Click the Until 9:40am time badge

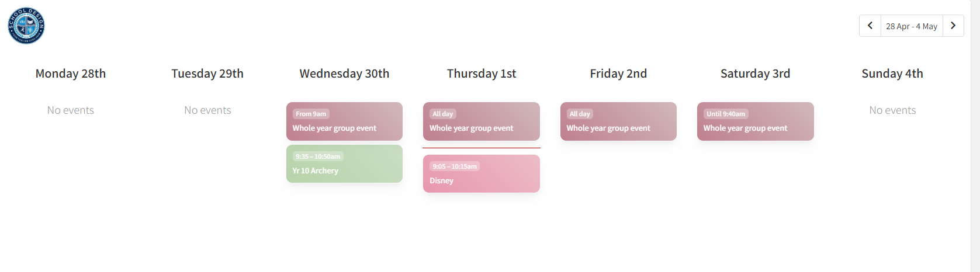[x=726, y=114]
